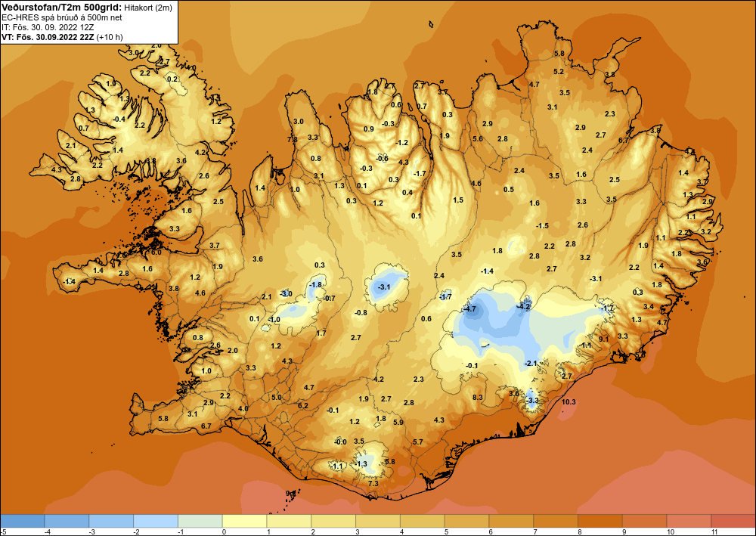Click the legend swatch between 2 and 3
The height and width of the screenshot is (536, 756).
click(x=333, y=521)
